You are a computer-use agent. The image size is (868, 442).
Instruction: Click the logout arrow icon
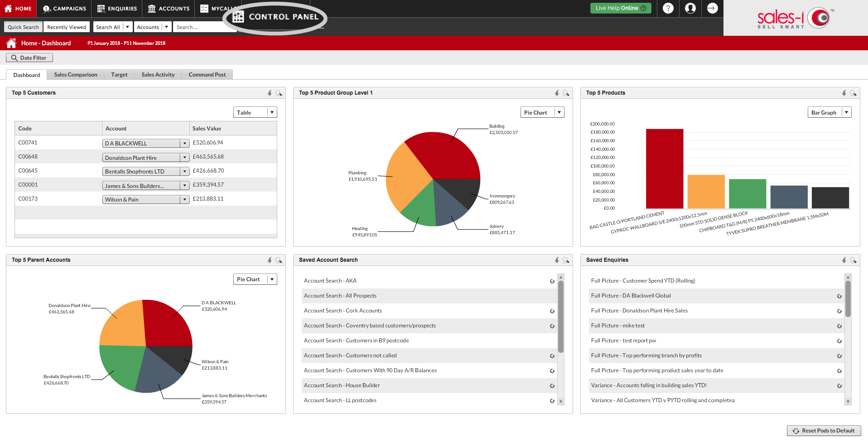coord(712,8)
